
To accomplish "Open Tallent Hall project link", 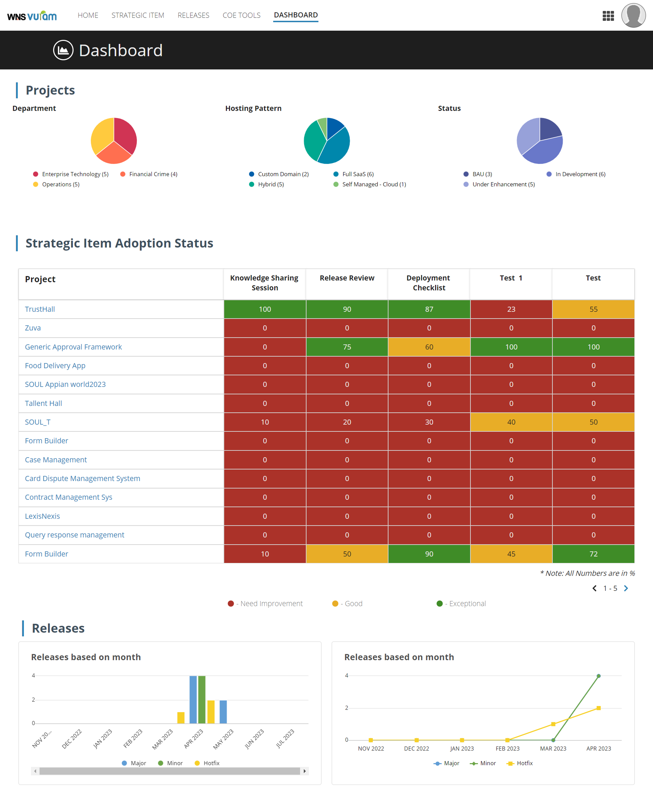I will coord(43,403).
